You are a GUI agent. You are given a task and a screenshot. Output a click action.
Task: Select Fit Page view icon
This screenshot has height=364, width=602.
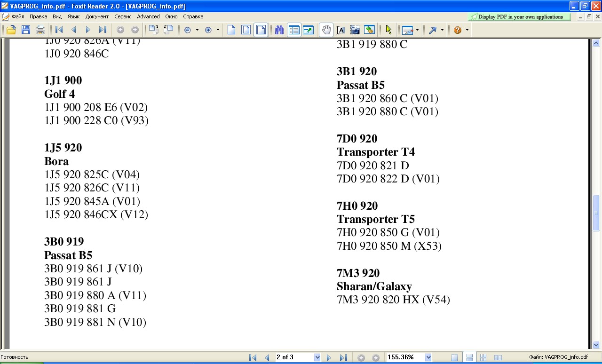(246, 30)
